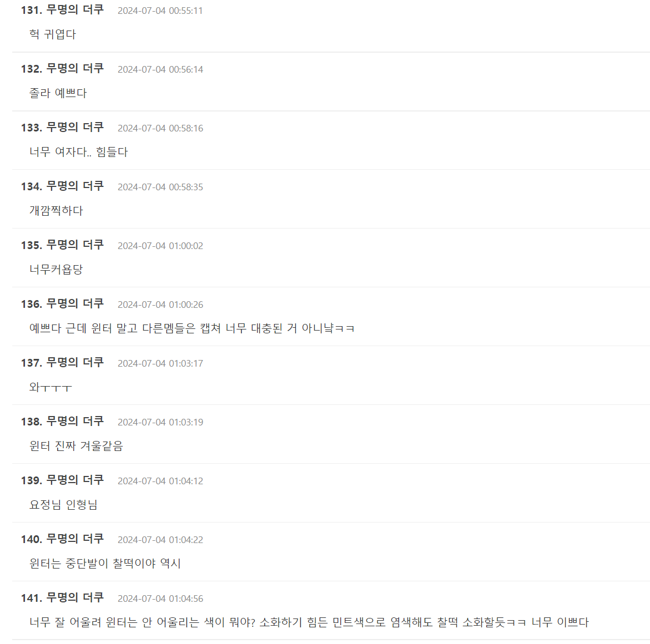Click comment text '졸라 예쁘다'

point(58,93)
